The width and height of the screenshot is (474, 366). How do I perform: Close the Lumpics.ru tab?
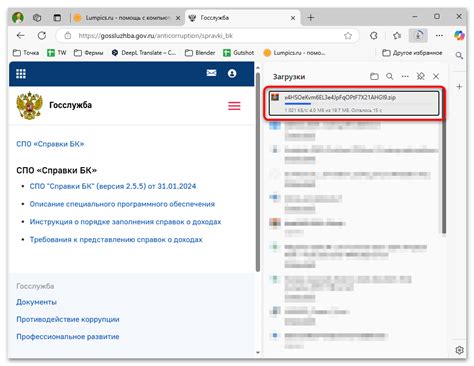click(x=178, y=18)
